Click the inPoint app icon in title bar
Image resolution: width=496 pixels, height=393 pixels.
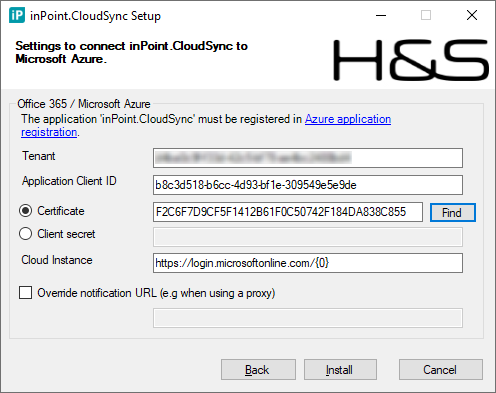pyautogui.click(x=17, y=15)
